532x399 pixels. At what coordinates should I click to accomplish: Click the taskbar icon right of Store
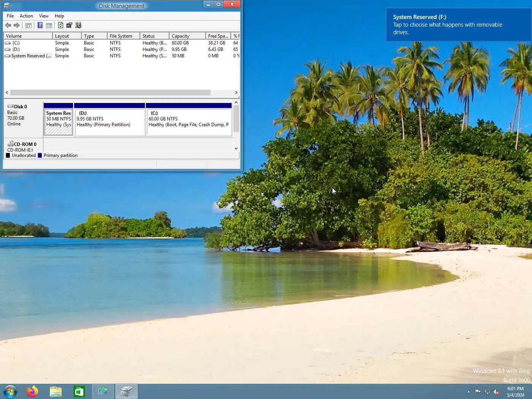click(x=103, y=391)
